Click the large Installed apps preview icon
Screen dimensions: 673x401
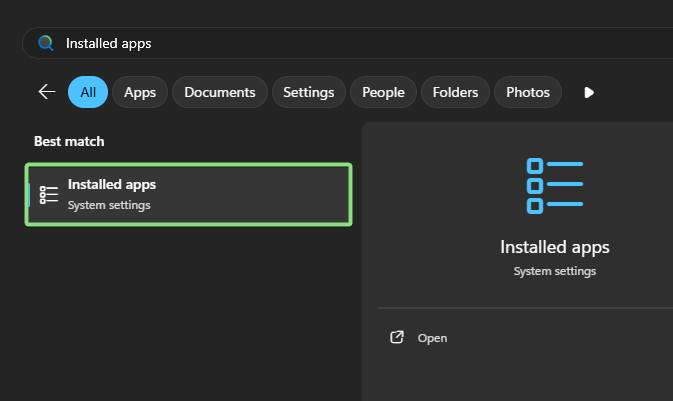click(x=555, y=185)
